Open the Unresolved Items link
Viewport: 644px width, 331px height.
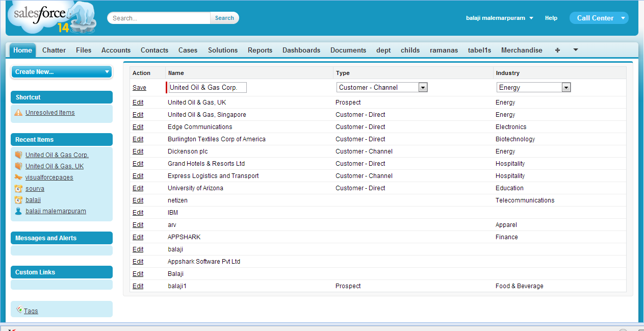(50, 113)
